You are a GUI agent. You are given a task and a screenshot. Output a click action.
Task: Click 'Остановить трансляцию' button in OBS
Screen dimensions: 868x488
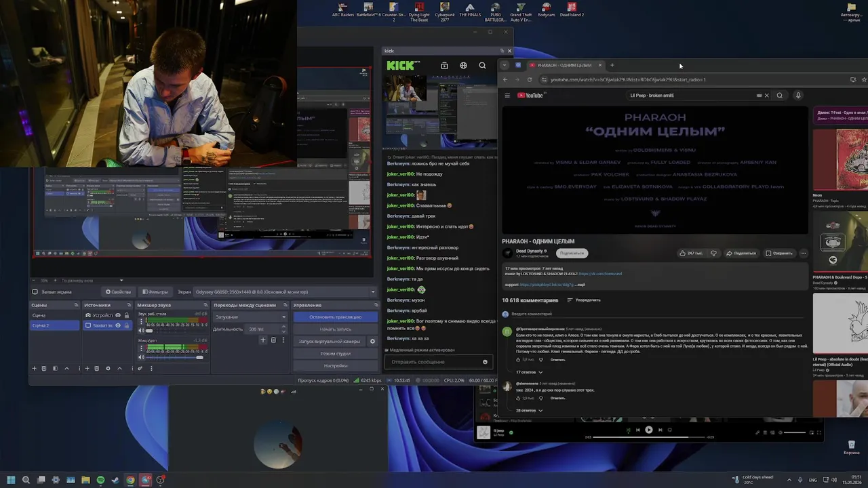(335, 317)
